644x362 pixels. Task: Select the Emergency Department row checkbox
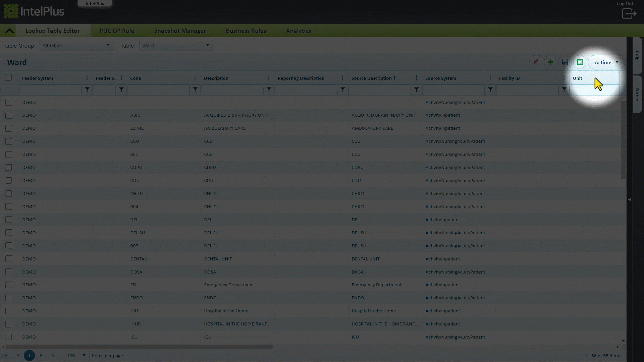tap(9, 285)
